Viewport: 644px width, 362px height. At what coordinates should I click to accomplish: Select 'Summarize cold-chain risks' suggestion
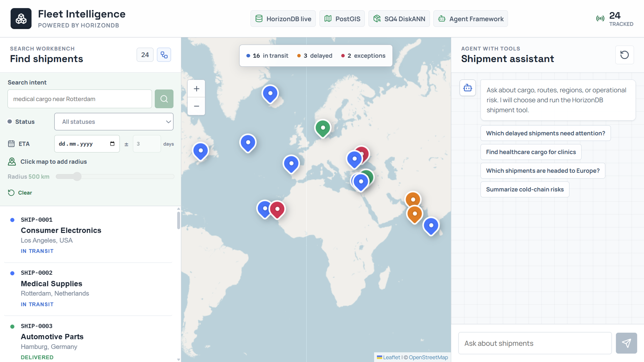click(x=525, y=190)
